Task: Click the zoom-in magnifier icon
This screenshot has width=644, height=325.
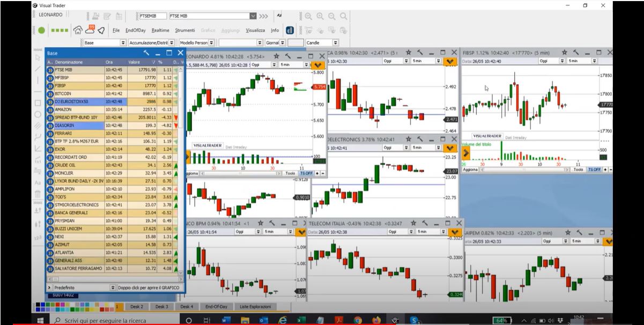Action: tap(320, 17)
